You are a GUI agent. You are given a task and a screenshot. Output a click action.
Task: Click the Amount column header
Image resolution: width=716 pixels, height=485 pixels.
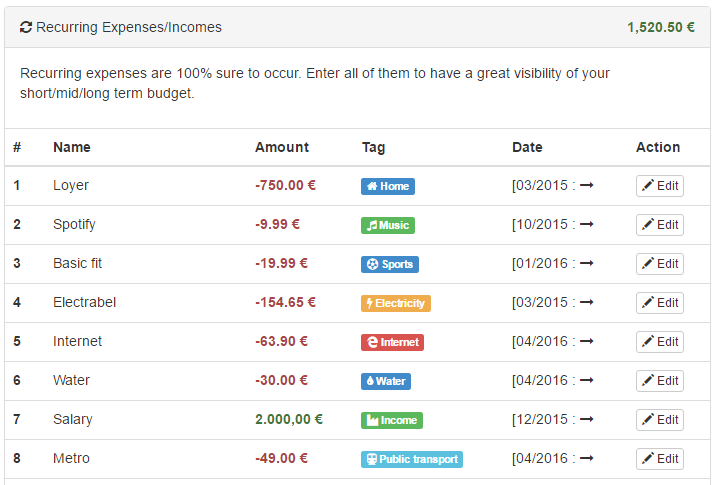282,147
